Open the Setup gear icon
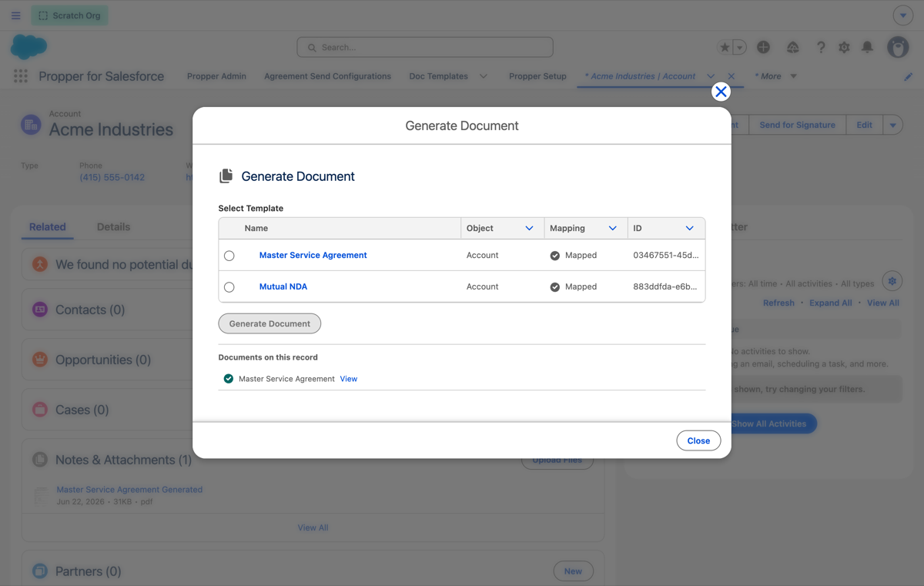924x586 pixels. pos(844,47)
